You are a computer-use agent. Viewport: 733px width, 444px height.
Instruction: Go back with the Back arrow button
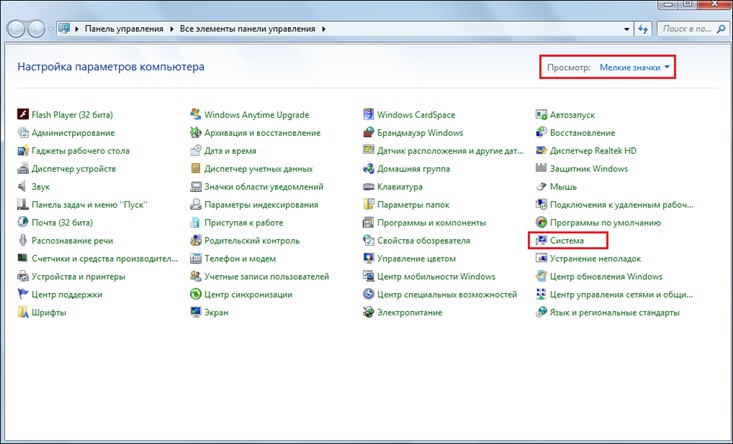16,29
